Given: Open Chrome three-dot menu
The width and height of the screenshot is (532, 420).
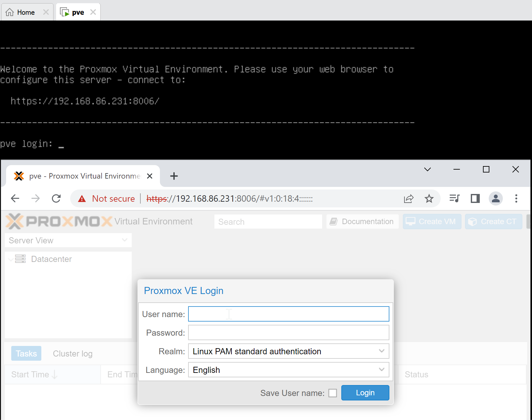Looking at the screenshot, I should coord(516,199).
